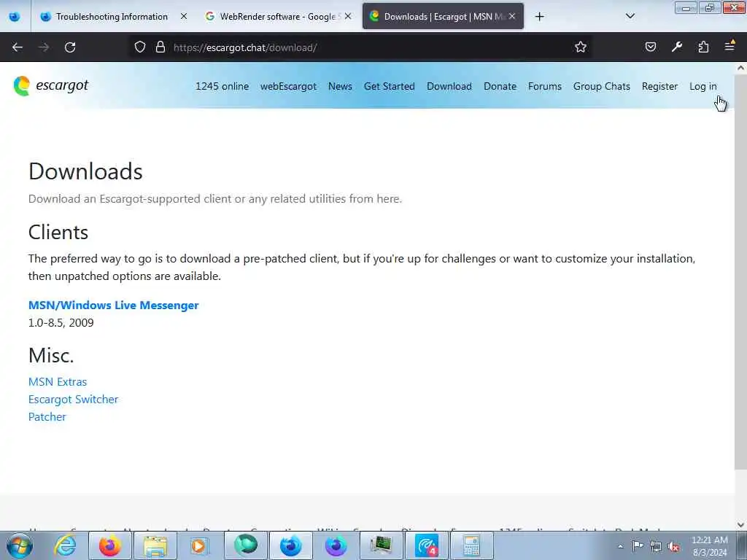Click the scrollbar up arrow
Viewport: 747px width, 560px height.
pyautogui.click(x=741, y=68)
